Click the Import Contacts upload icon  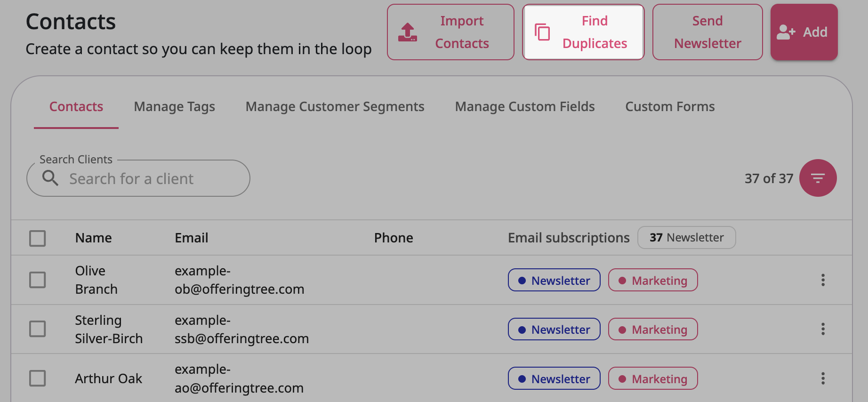point(408,32)
